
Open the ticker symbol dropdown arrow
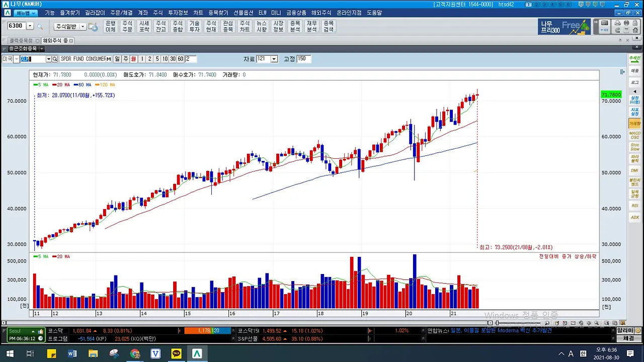49,59
